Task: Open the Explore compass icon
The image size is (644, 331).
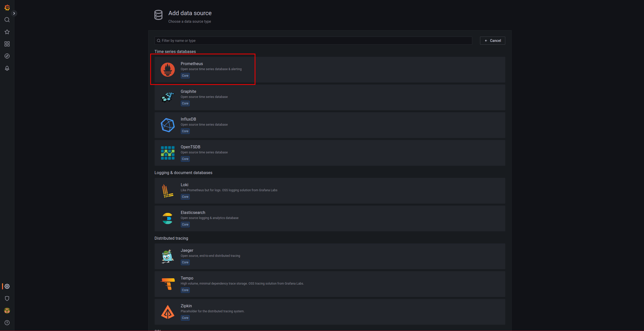Action: pos(7,56)
